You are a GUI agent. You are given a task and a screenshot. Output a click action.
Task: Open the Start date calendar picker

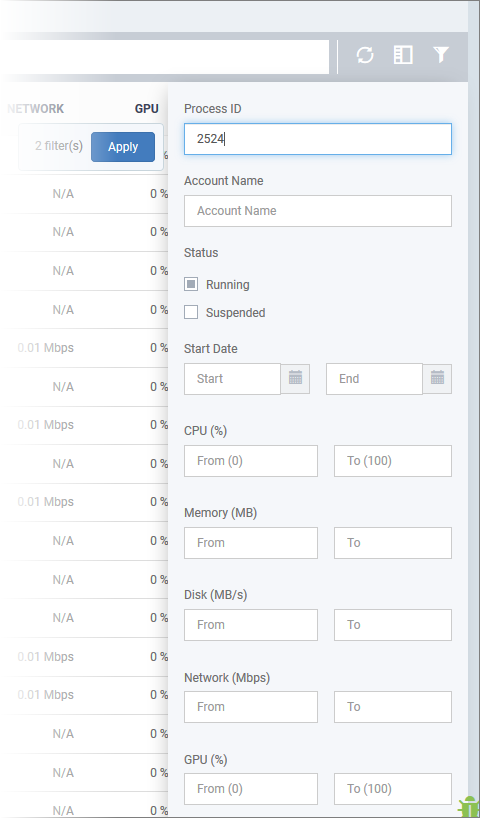(x=295, y=379)
